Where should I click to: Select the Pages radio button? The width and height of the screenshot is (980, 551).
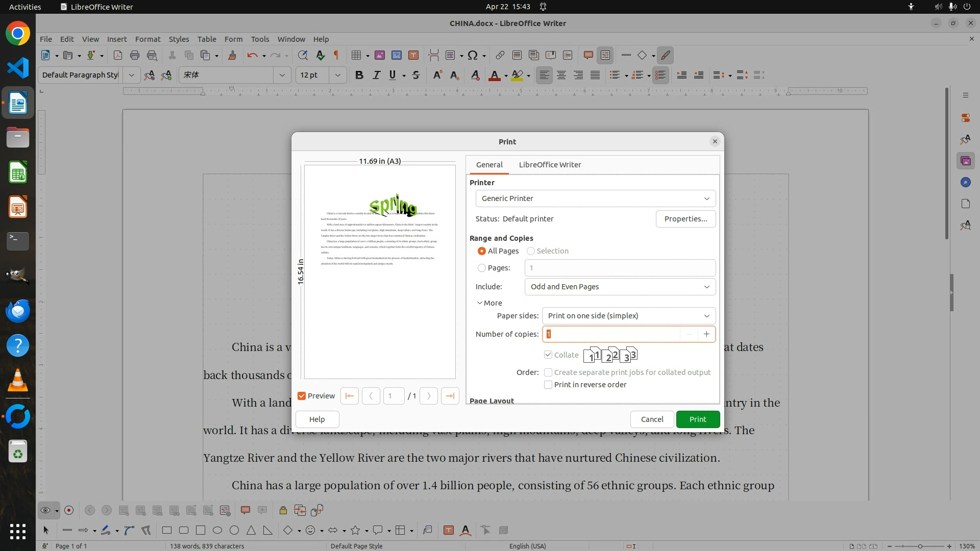pos(482,268)
